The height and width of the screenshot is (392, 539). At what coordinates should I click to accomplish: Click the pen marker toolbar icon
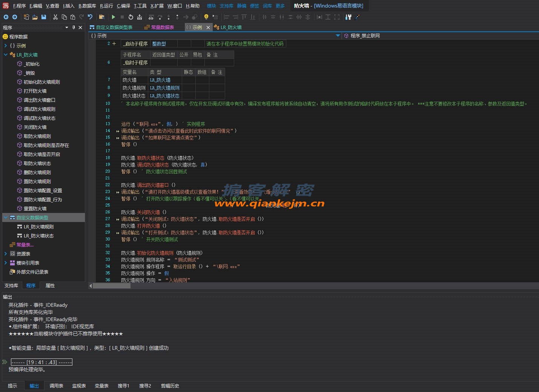pos(357,17)
